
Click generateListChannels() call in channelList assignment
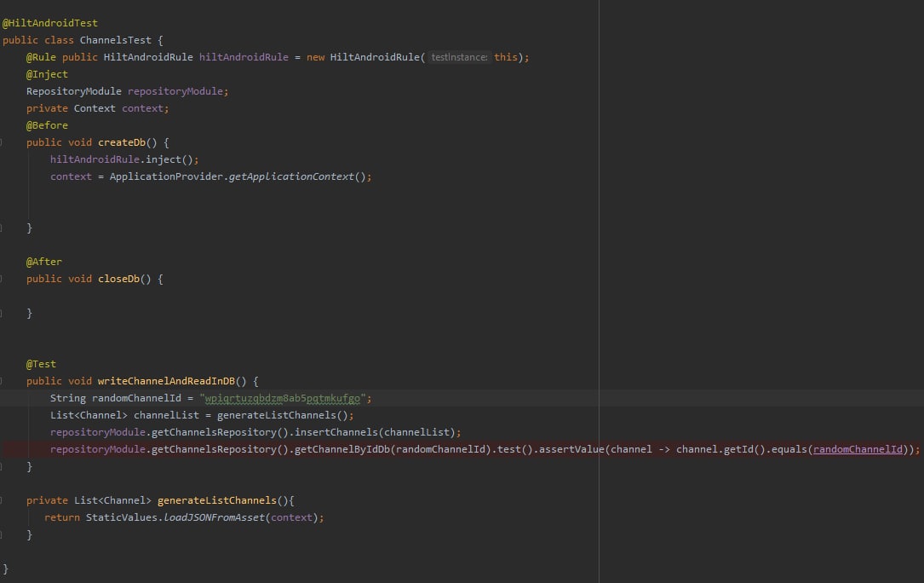click(283, 415)
